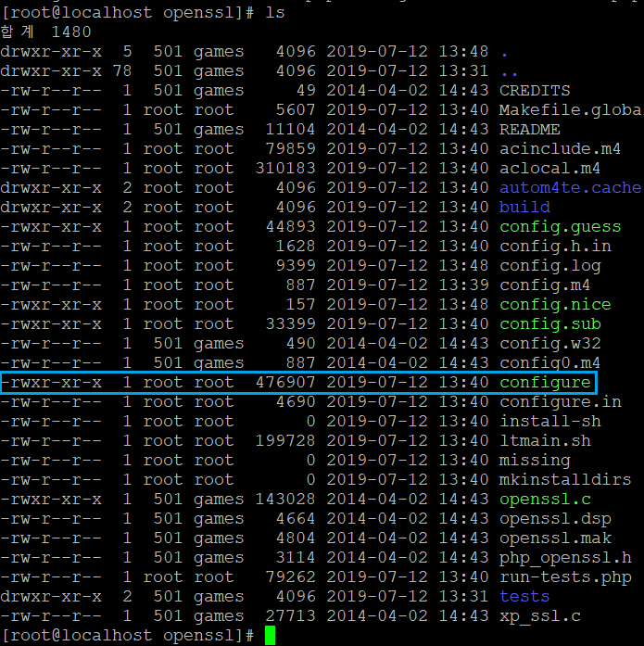The height and width of the screenshot is (646, 644).
Task: Select openssl.c file name
Action: (x=545, y=500)
